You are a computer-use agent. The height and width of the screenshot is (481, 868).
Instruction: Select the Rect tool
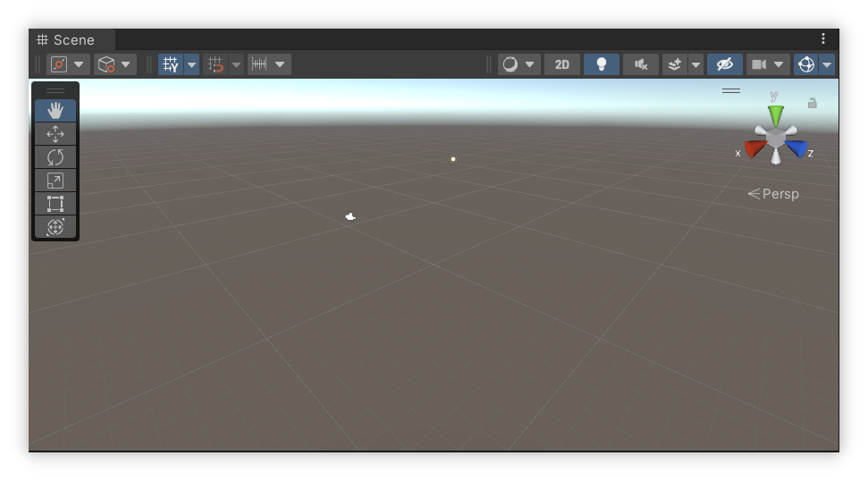55,204
